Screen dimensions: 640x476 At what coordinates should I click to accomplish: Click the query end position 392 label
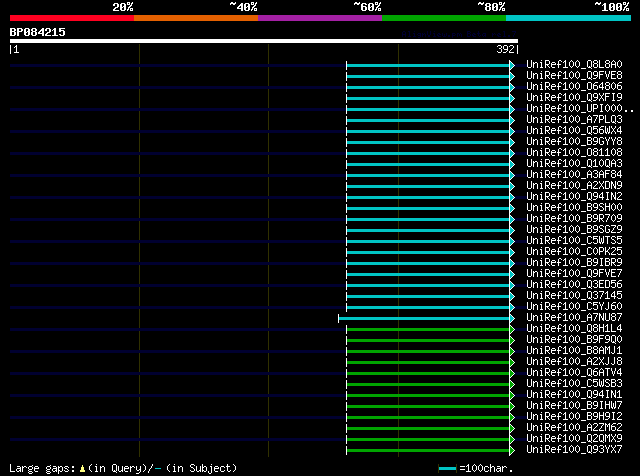point(505,49)
